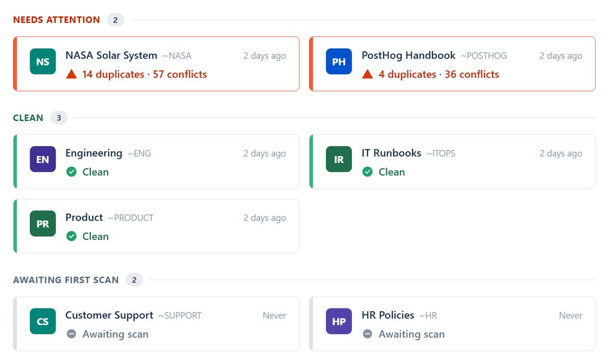Click the CS avatar for Customer Support
Image resolution: width=609 pixels, height=364 pixels.
click(x=43, y=321)
